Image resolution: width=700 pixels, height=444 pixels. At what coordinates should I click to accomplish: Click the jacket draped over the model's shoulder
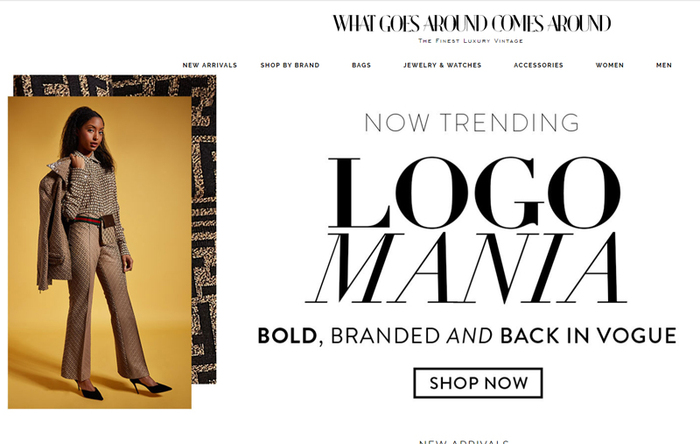[x=54, y=223]
